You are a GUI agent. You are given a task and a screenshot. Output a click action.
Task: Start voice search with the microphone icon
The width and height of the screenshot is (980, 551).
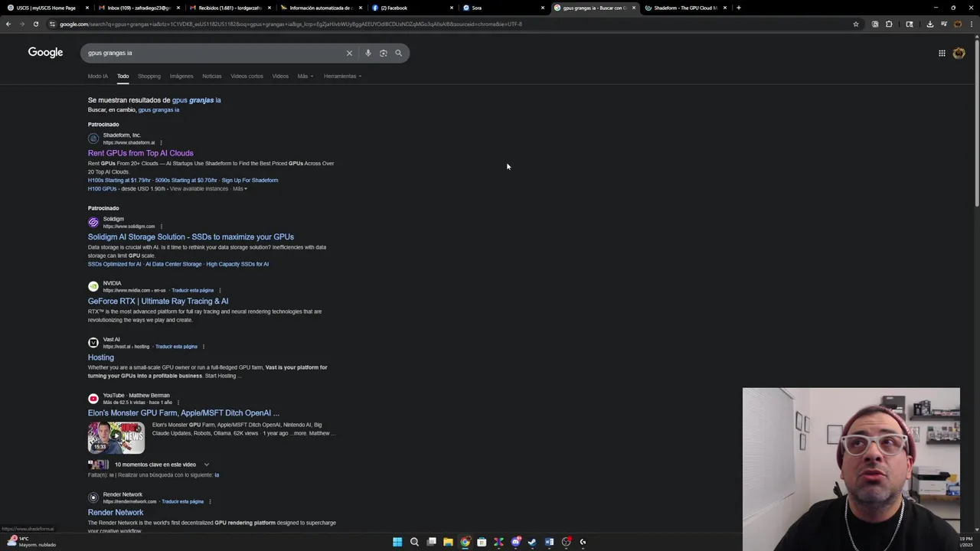368,53
